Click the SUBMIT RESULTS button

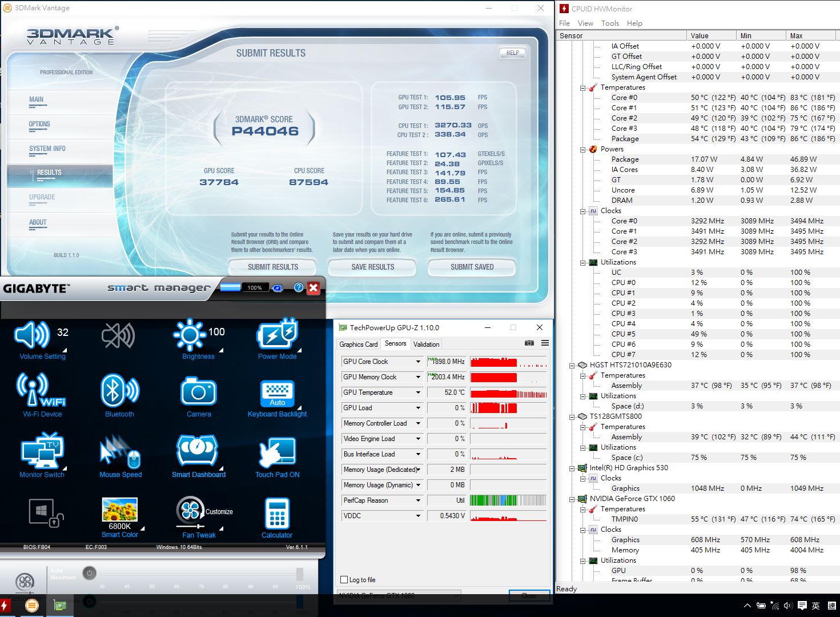coord(273,267)
